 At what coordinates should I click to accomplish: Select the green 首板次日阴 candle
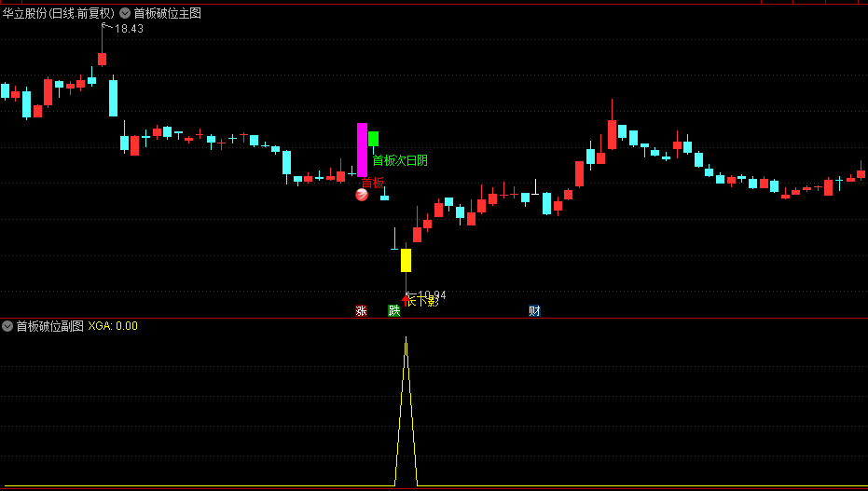pyautogui.click(x=374, y=139)
